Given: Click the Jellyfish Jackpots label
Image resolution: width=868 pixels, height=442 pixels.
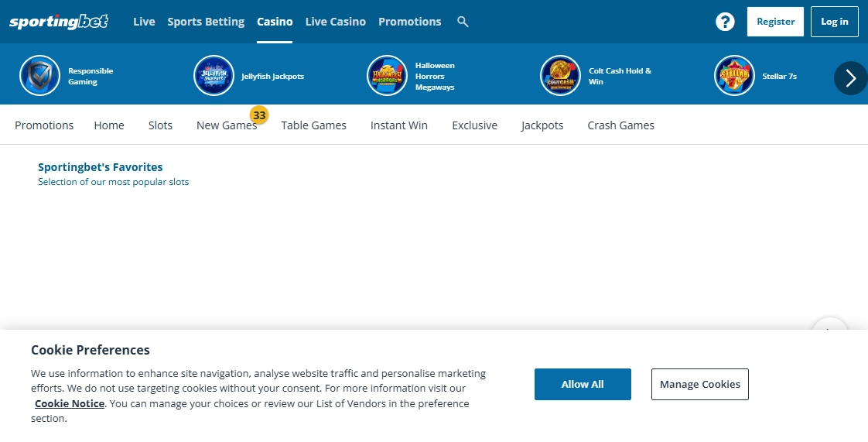Looking at the screenshot, I should pos(272,76).
